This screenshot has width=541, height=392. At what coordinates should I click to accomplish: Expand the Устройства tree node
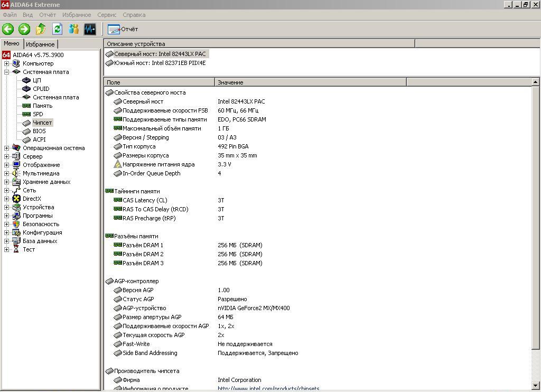6,208
